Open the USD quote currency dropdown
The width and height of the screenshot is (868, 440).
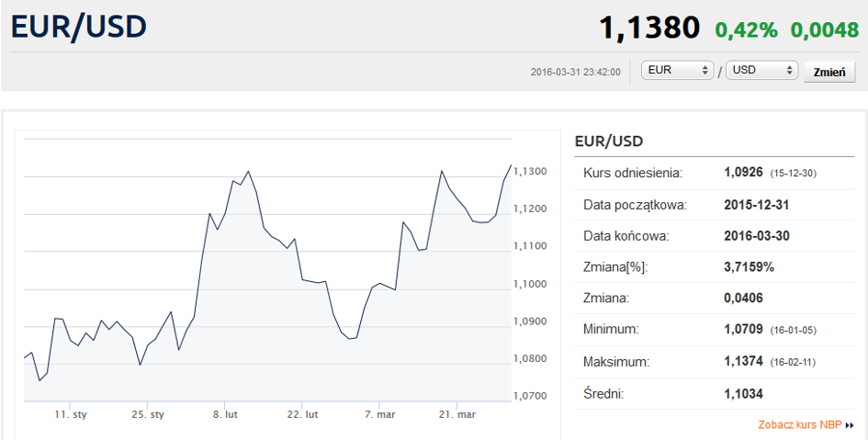761,71
